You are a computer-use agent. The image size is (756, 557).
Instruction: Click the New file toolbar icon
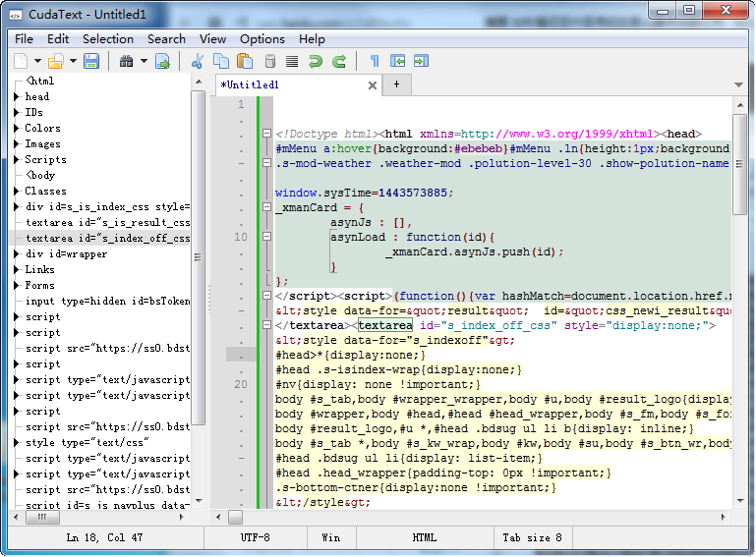point(21,62)
